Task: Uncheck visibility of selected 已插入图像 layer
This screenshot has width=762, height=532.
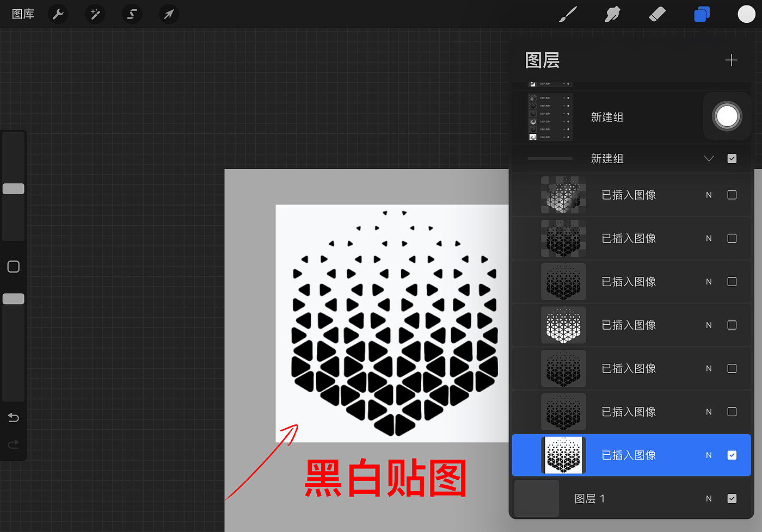Action: tap(732, 455)
